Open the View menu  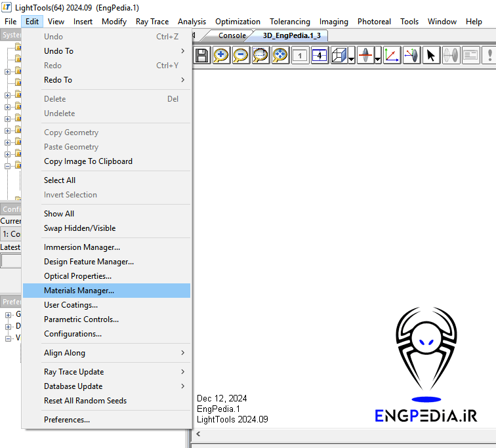[56, 22]
